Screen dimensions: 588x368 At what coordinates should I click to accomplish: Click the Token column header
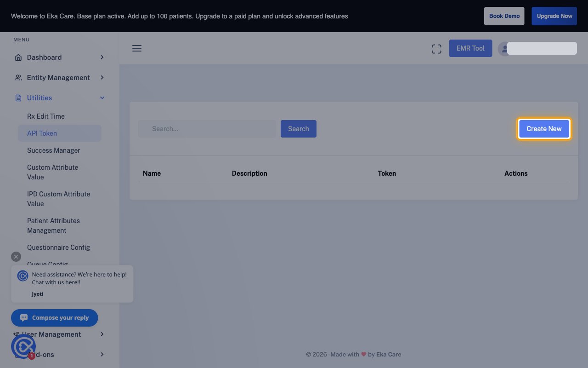tap(387, 173)
